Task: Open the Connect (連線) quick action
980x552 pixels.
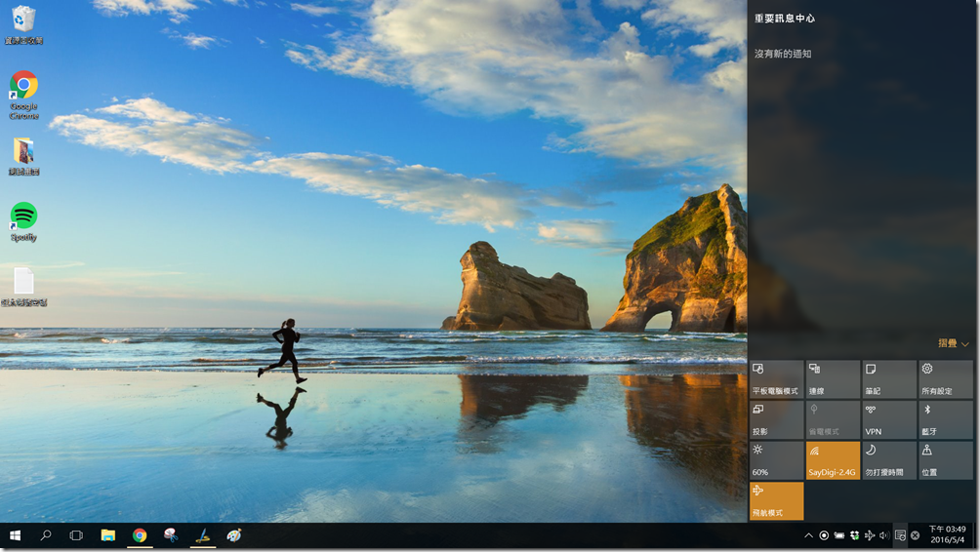Action: click(833, 378)
